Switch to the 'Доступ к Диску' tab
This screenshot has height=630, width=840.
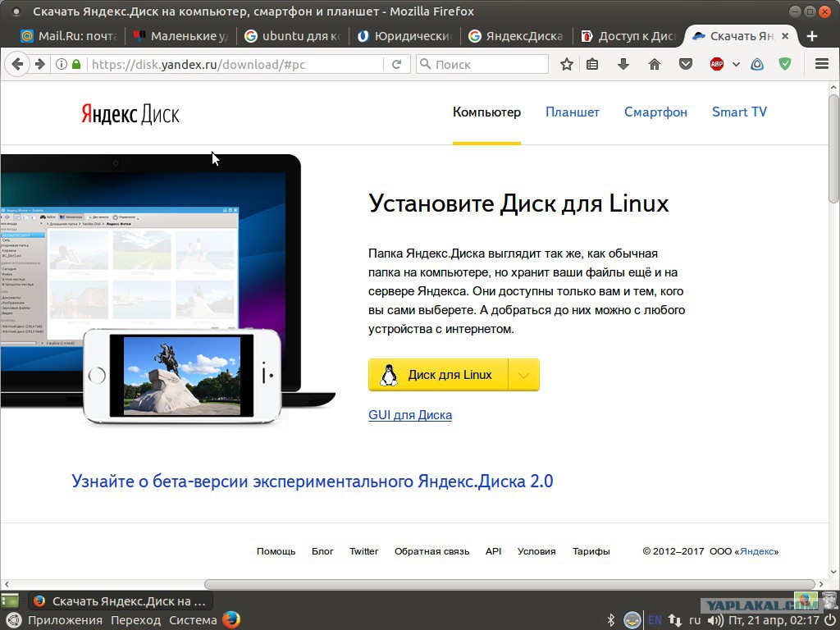[x=628, y=36]
